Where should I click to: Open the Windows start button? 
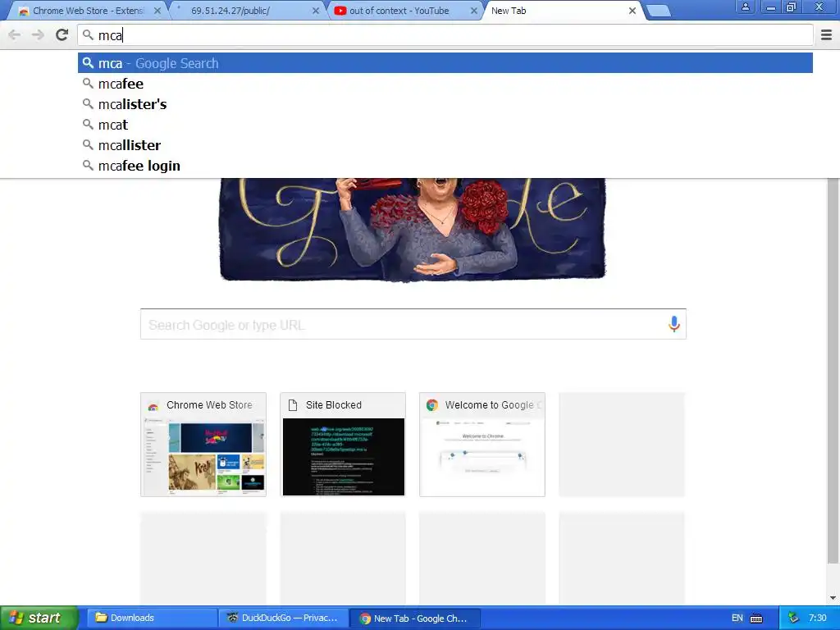tap(39, 618)
